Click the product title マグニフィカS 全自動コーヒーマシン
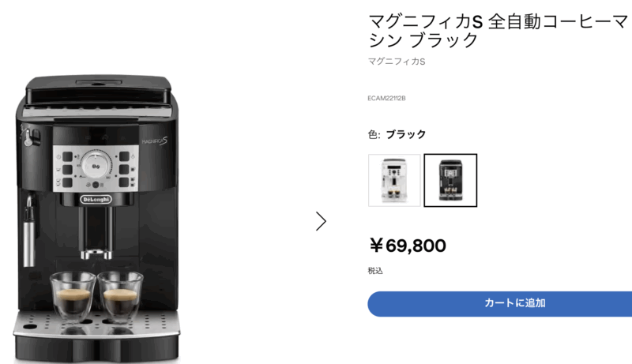The height and width of the screenshot is (364, 632). [499, 31]
